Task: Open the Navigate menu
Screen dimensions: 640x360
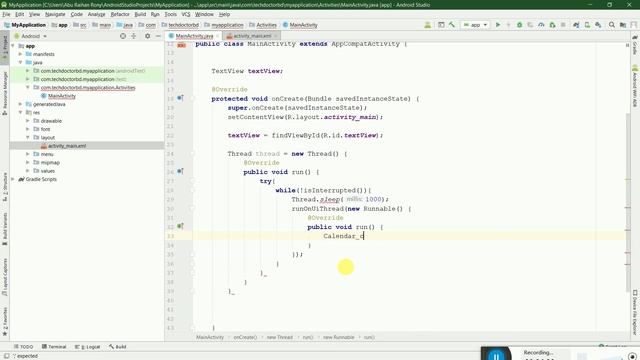Action: click(x=55, y=14)
